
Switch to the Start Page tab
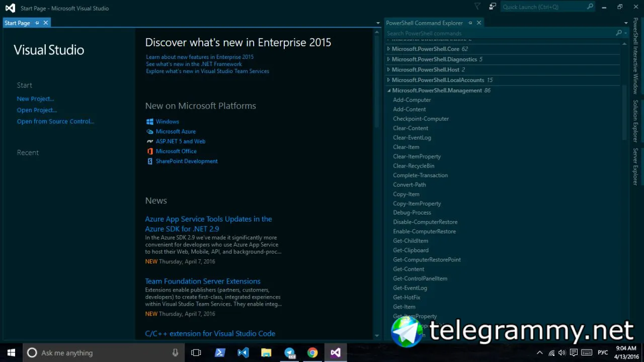17,23
